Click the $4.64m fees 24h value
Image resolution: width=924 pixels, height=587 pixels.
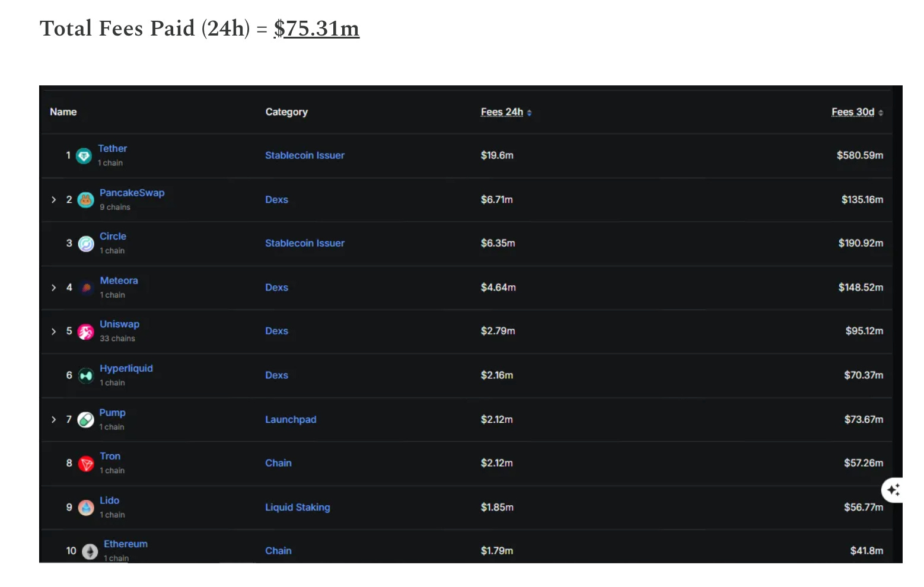[x=498, y=288]
